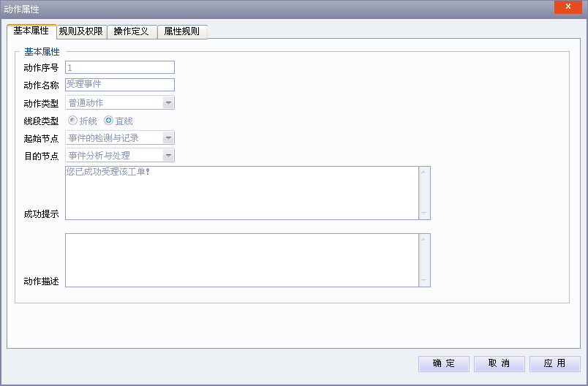Focus the 动作名称 text field
Viewport: 588px width, 386px height.
[x=120, y=85]
